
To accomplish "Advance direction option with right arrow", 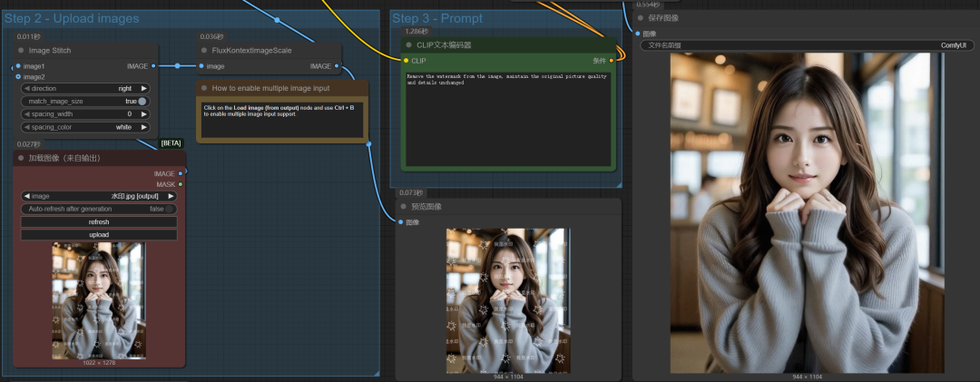I will point(143,89).
